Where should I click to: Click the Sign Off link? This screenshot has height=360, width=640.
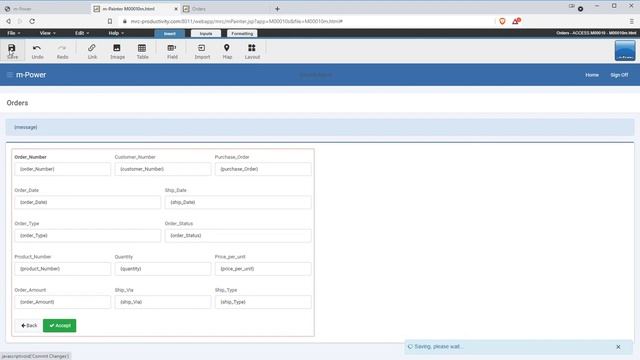tap(619, 75)
